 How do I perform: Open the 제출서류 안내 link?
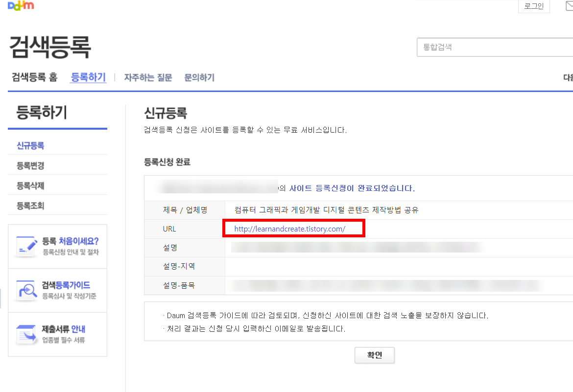click(x=63, y=329)
